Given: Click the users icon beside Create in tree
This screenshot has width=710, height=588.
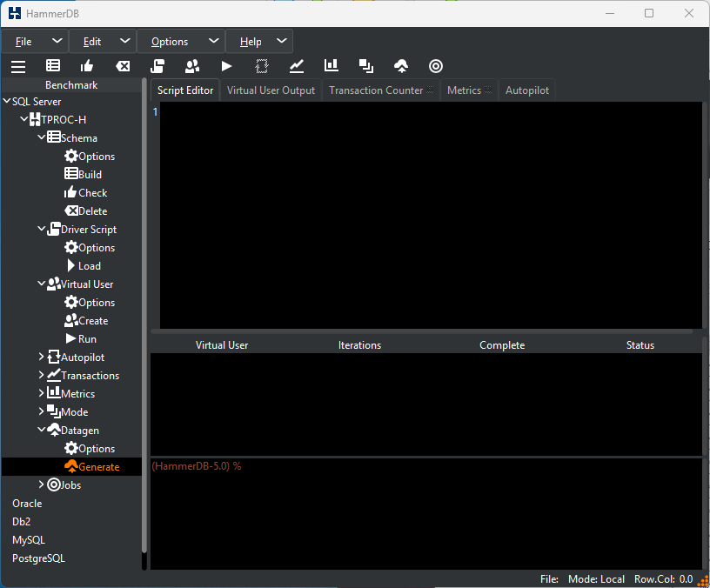Looking at the screenshot, I should 71,320.
